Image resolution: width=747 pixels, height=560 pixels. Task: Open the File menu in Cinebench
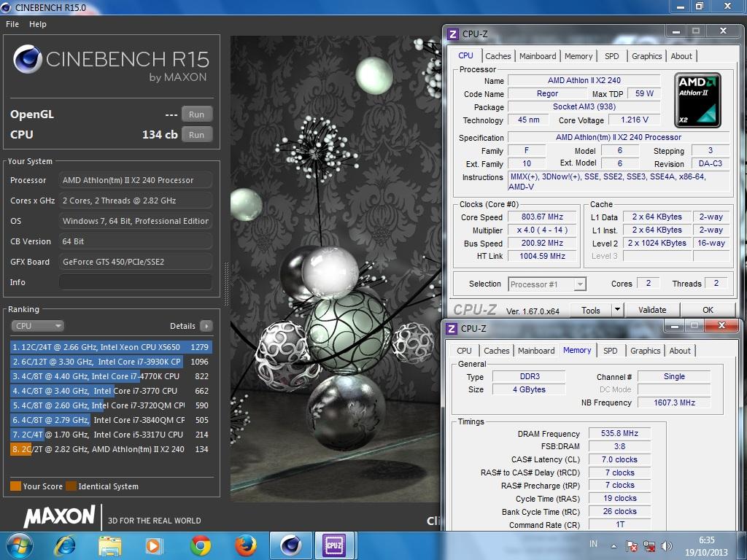tap(12, 24)
